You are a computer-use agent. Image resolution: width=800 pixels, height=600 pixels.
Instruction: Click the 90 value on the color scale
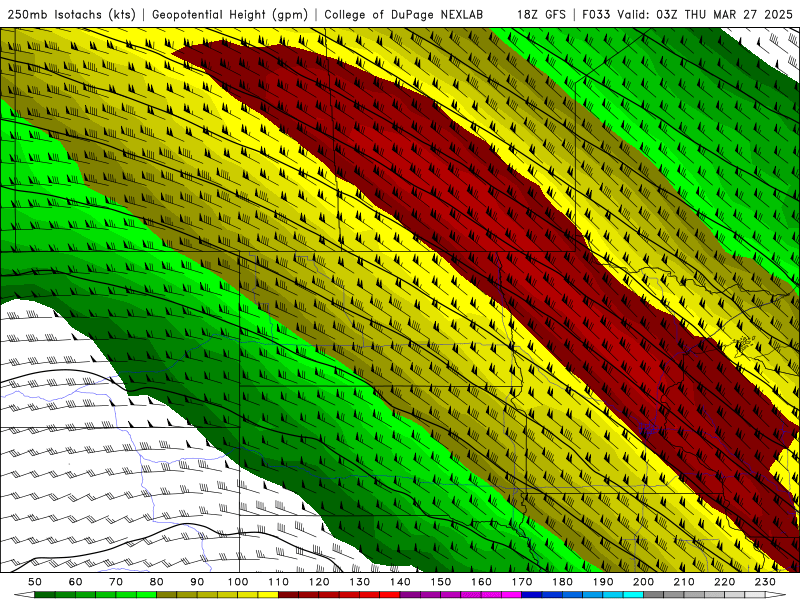pos(197,582)
